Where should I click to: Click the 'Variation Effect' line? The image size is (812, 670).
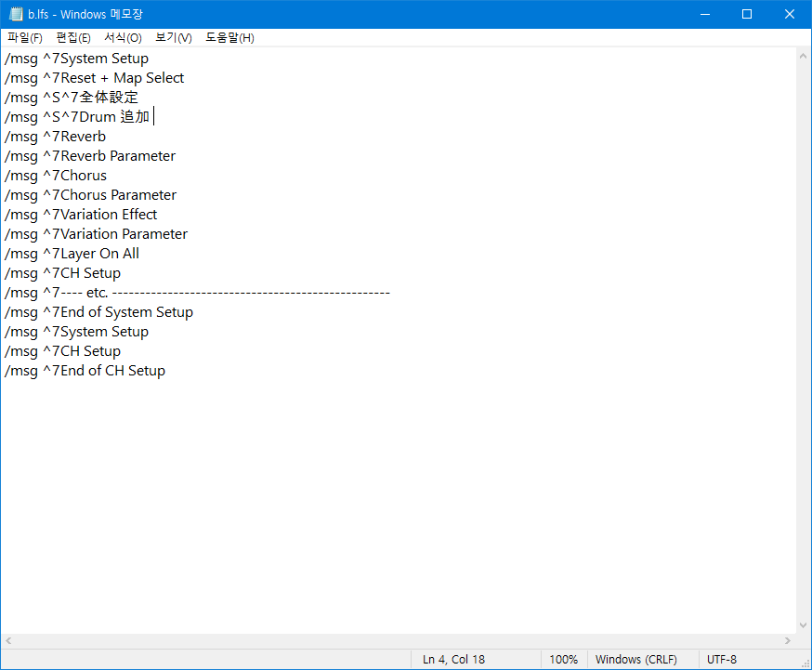pyautogui.click(x=81, y=215)
